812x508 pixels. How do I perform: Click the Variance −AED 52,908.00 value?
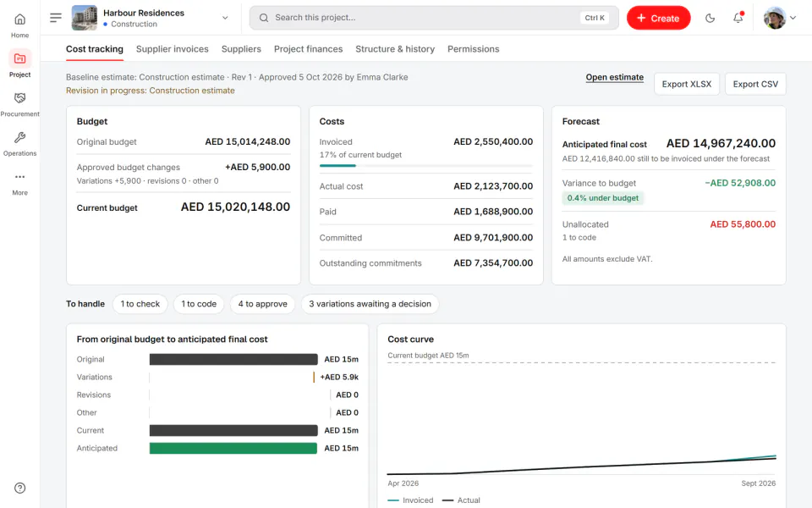(x=740, y=183)
